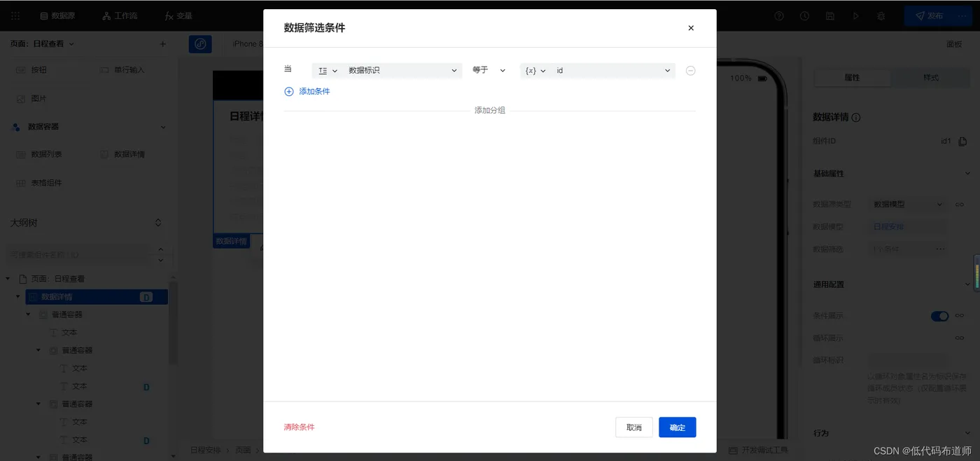The height and width of the screenshot is (461, 980).
Task: Collapse the 页面: 日程查看 tree node
Action: tap(8, 279)
